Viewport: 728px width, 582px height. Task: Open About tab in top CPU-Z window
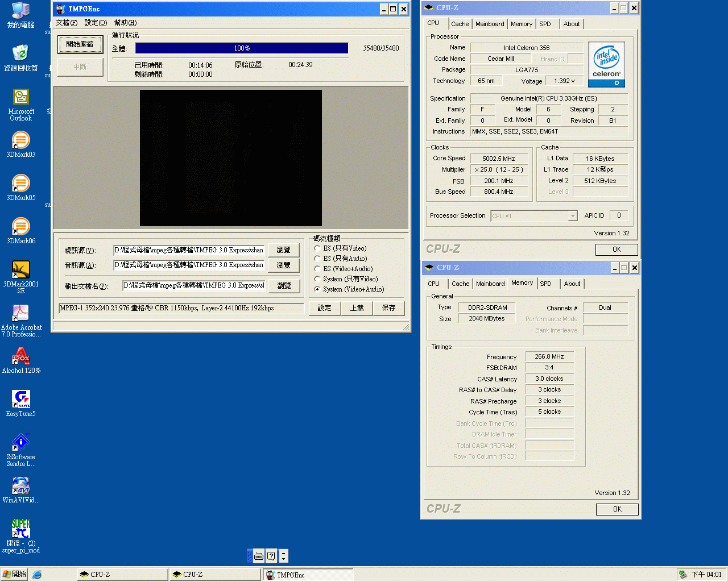[572, 24]
